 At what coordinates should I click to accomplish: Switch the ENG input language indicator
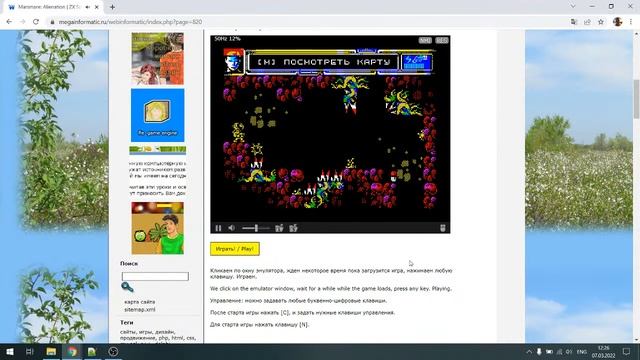582,352
